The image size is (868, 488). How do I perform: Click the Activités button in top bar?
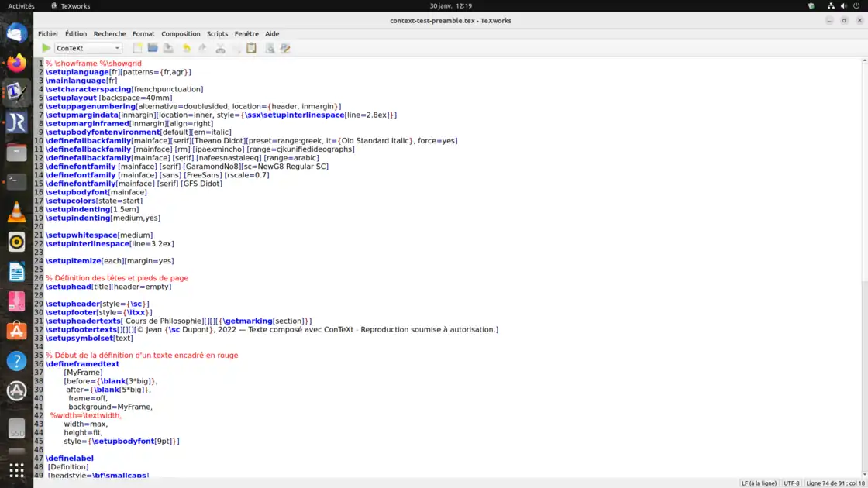[x=21, y=5]
